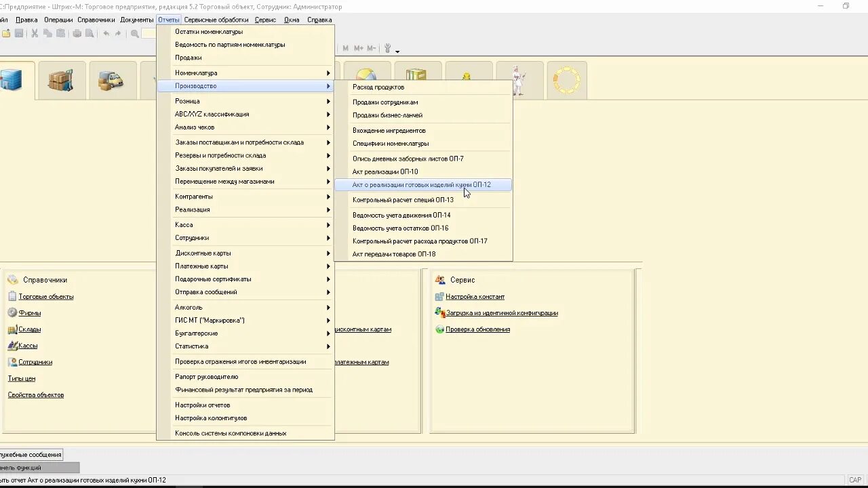This screenshot has height=488, width=868.
Task: Open the Правка menu
Action: (26, 20)
